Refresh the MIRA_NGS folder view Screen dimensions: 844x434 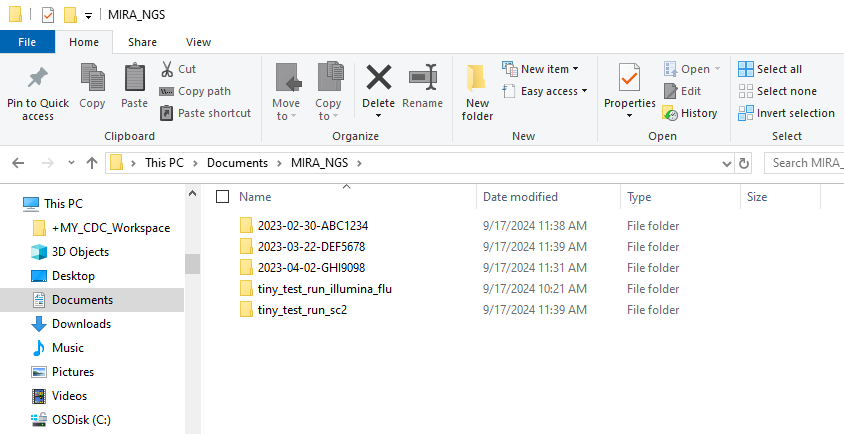744,163
